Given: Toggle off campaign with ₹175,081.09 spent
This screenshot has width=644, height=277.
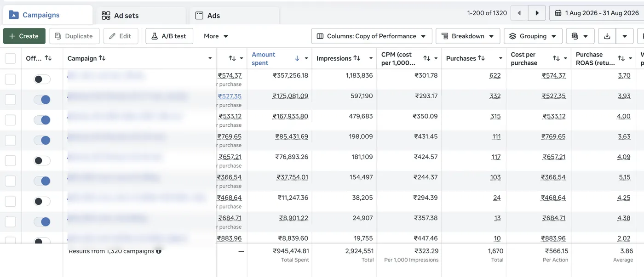Looking at the screenshot, I should (42, 100).
